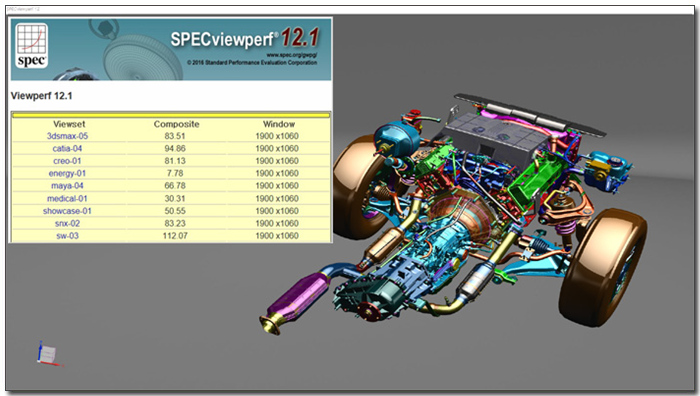Screen dimensions: 700x396
Task: Click the Window column header
Action: (x=279, y=125)
